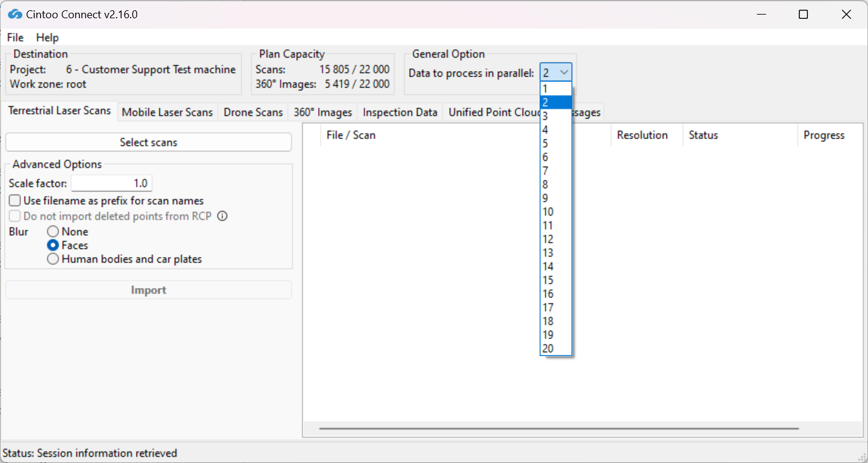Click the 'Work zone: root' text
This screenshot has width=868, height=463.
pyautogui.click(x=48, y=84)
